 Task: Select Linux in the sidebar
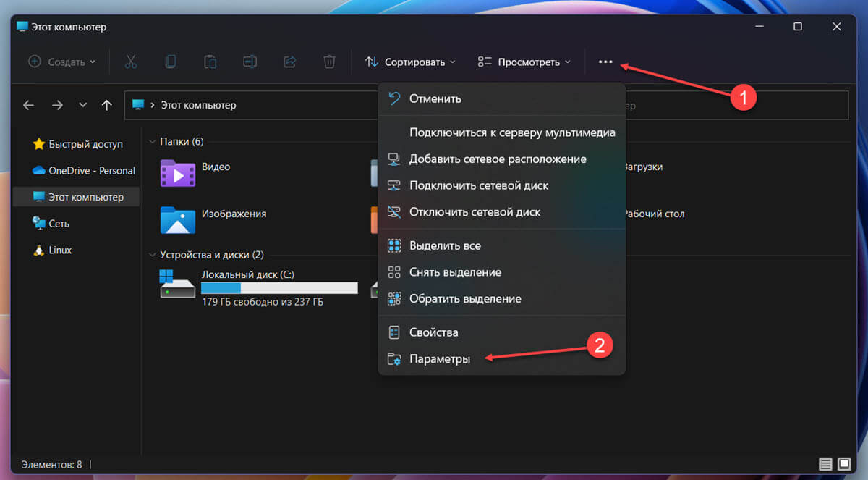[77, 250]
